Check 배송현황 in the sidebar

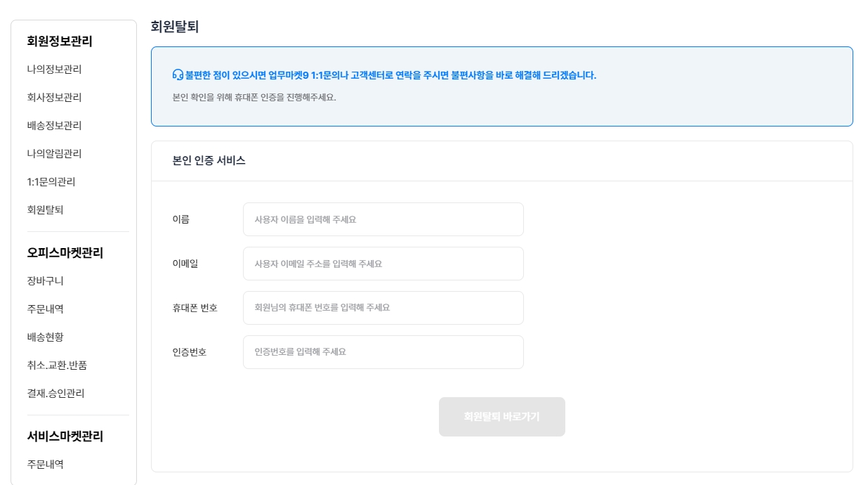click(x=45, y=337)
